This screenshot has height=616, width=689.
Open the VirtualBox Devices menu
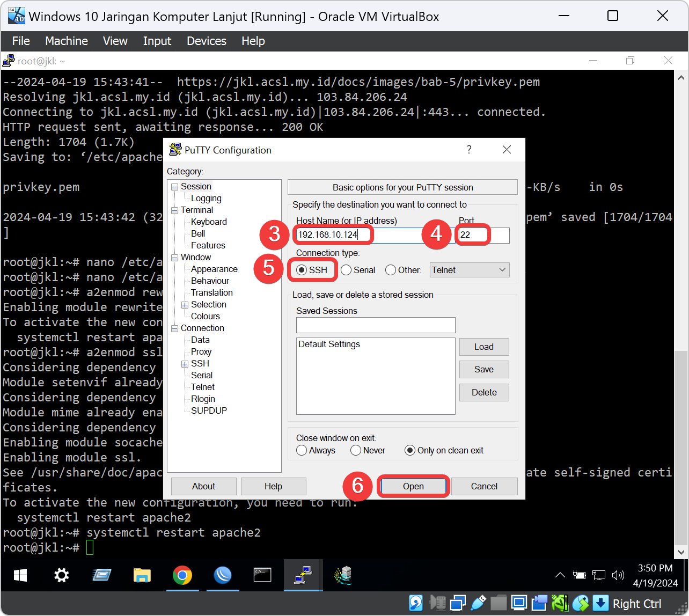point(207,41)
